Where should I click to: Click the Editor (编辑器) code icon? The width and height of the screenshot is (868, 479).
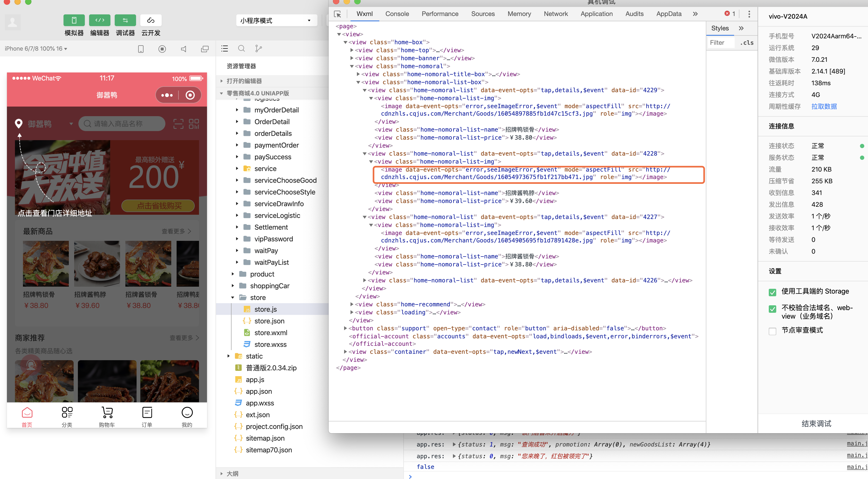(99, 20)
